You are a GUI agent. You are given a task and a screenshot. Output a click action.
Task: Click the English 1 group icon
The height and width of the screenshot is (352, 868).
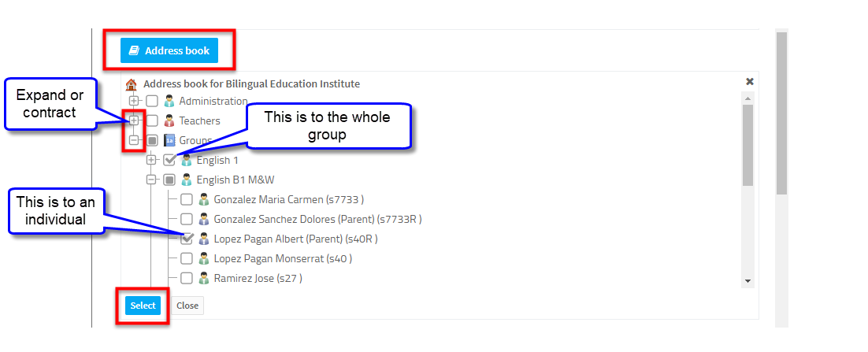[x=187, y=161]
